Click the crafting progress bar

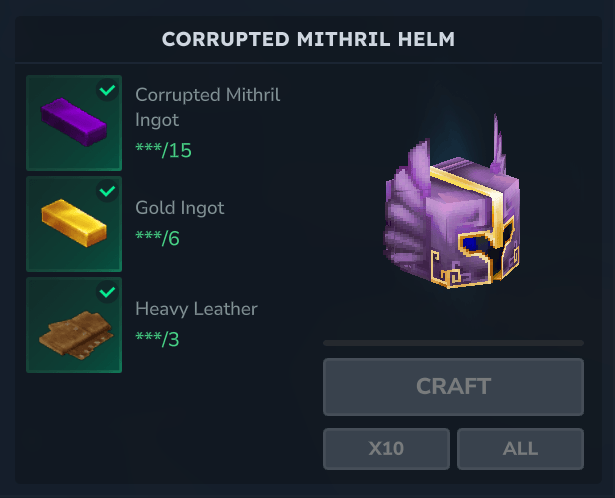[x=453, y=343]
